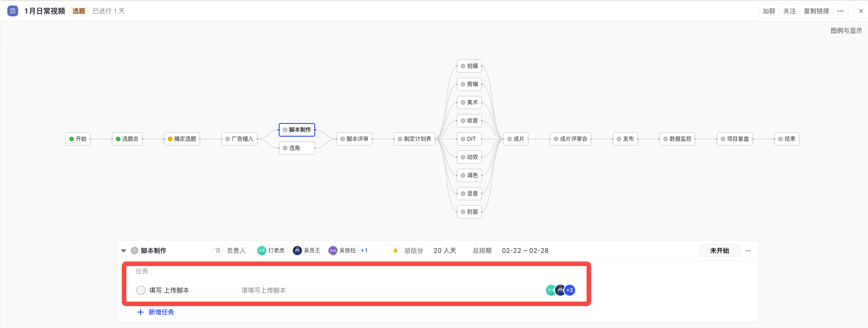Open 图例与显示 display options

(846, 31)
